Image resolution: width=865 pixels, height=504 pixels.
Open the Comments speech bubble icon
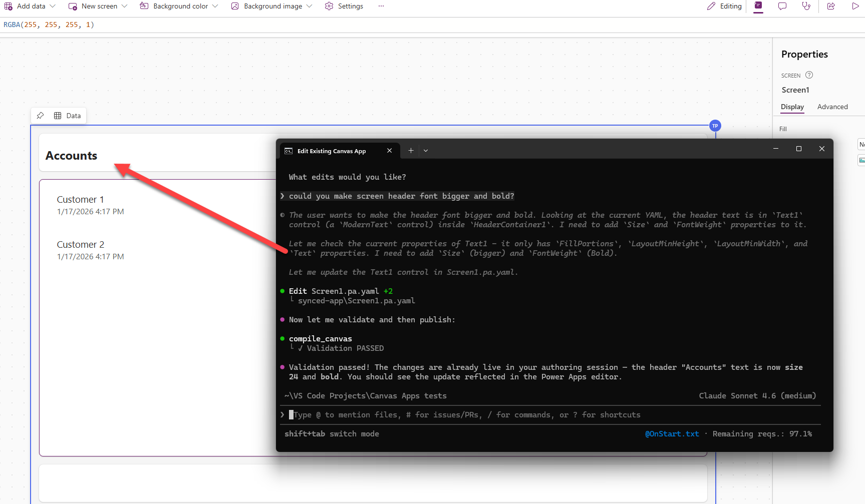pyautogui.click(x=782, y=6)
